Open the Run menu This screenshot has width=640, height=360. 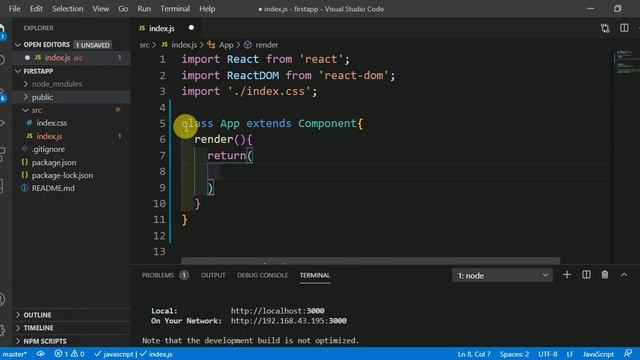pos(144,9)
